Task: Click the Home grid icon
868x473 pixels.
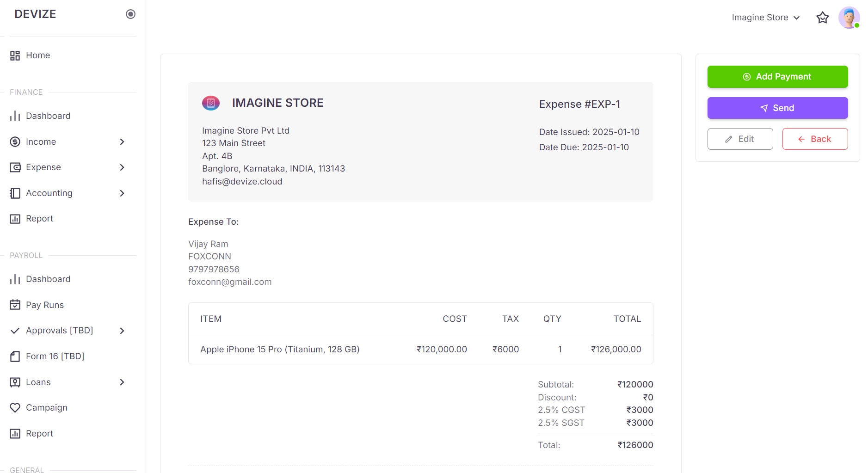Action: click(x=15, y=55)
